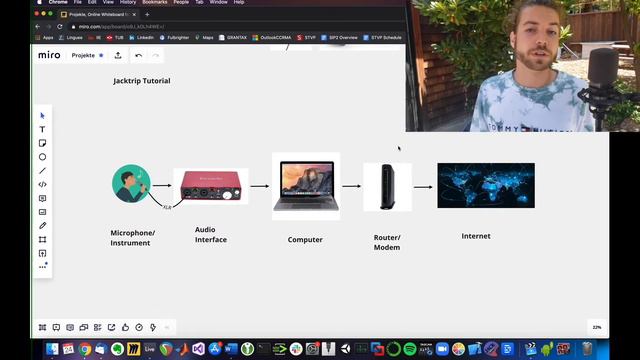
Task: Open the Fulbrighter bookmark
Action: pyautogui.click(x=174, y=38)
